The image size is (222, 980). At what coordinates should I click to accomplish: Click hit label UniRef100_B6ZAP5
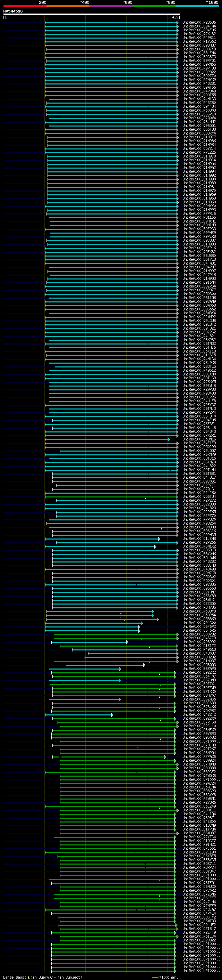[x=199, y=669]
